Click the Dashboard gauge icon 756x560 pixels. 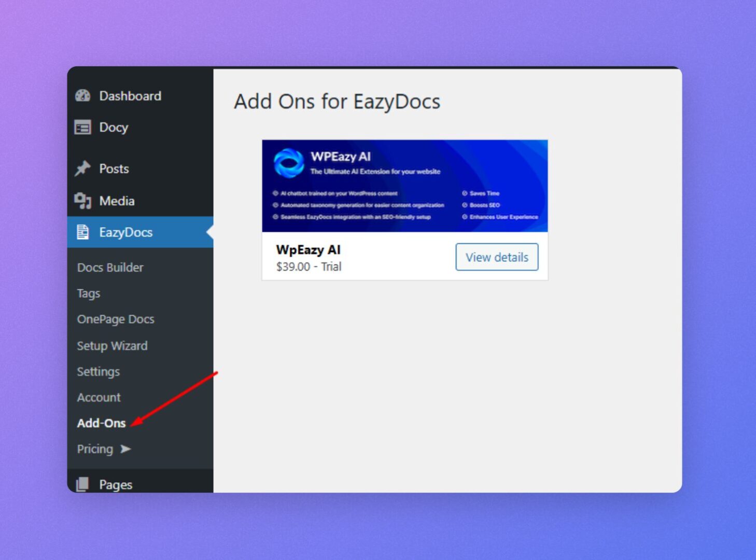point(83,96)
